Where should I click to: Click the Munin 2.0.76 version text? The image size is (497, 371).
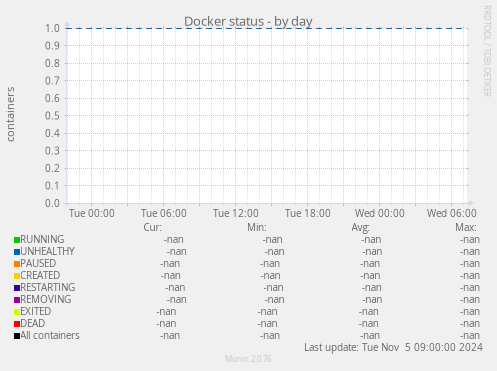(x=248, y=359)
